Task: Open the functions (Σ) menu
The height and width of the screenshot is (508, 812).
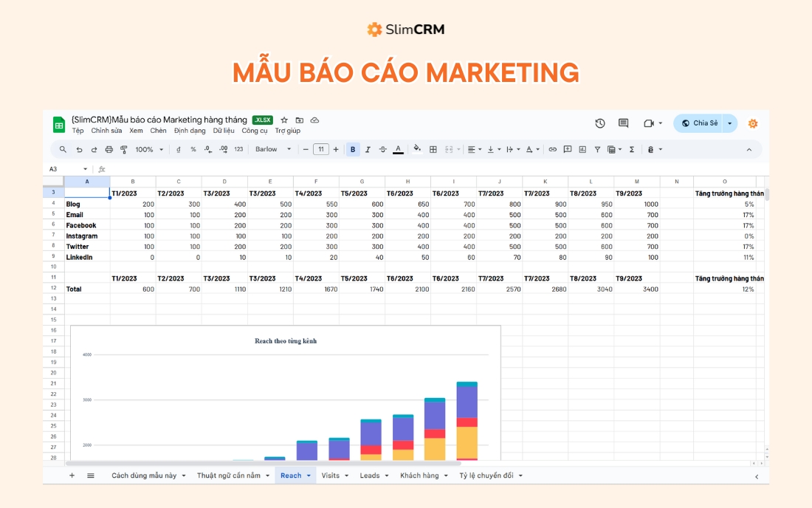Action: point(632,149)
